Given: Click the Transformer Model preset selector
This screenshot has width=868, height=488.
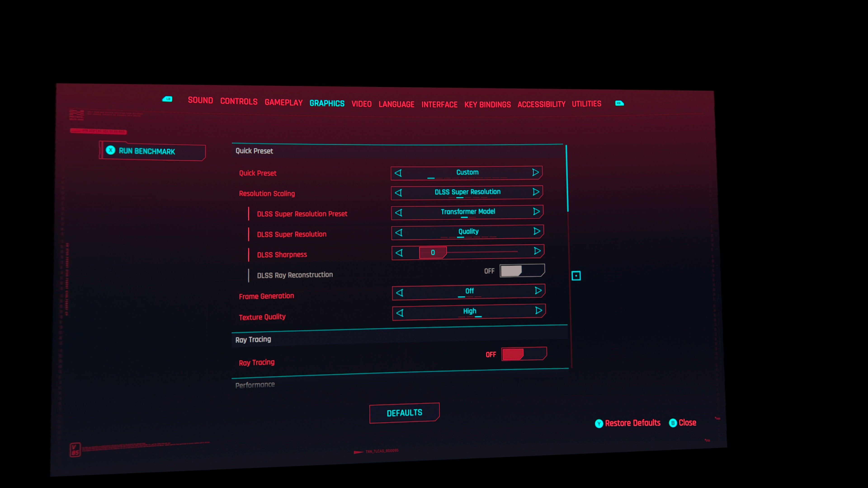Looking at the screenshot, I should tap(467, 212).
